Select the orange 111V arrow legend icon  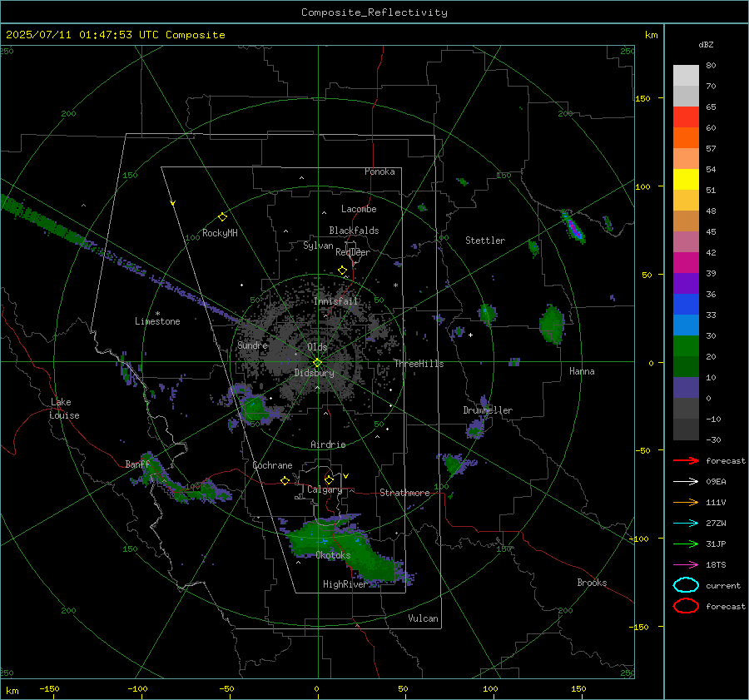686,502
